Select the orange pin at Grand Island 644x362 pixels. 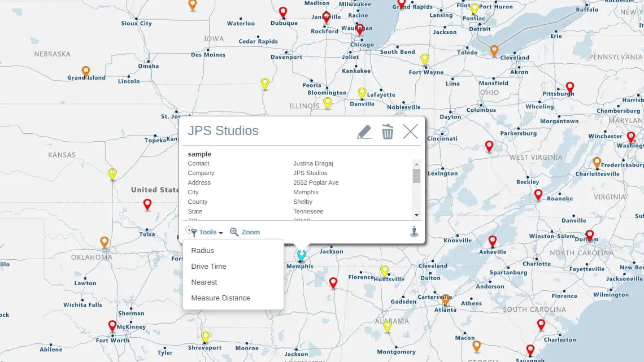pyautogui.click(x=85, y=72)
